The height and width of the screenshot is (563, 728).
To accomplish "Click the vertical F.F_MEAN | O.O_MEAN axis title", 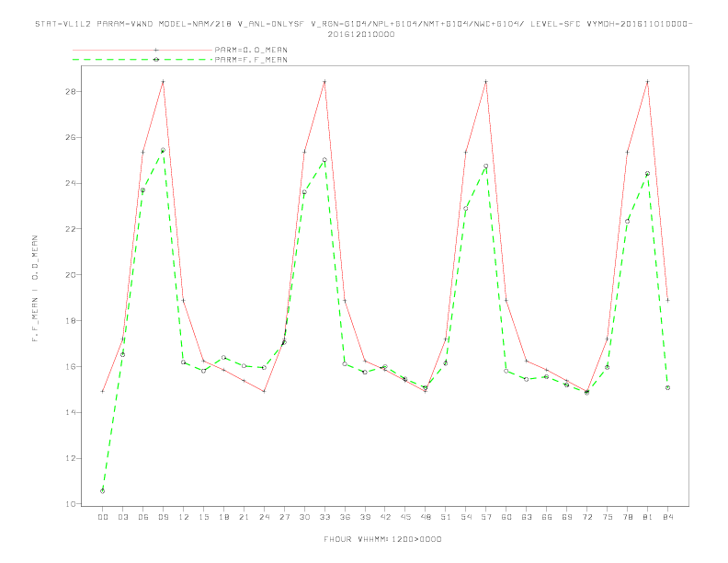I will click(x=35, y=289).
